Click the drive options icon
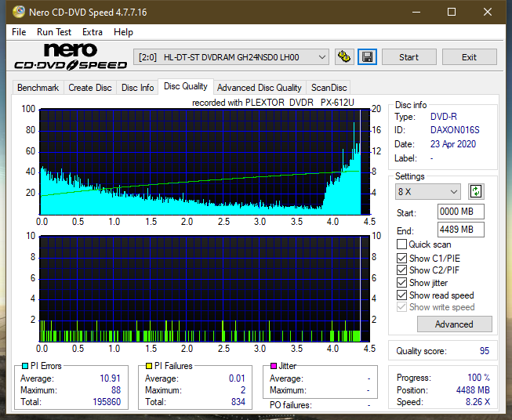The image size is (512, 420). click(344, 57)
